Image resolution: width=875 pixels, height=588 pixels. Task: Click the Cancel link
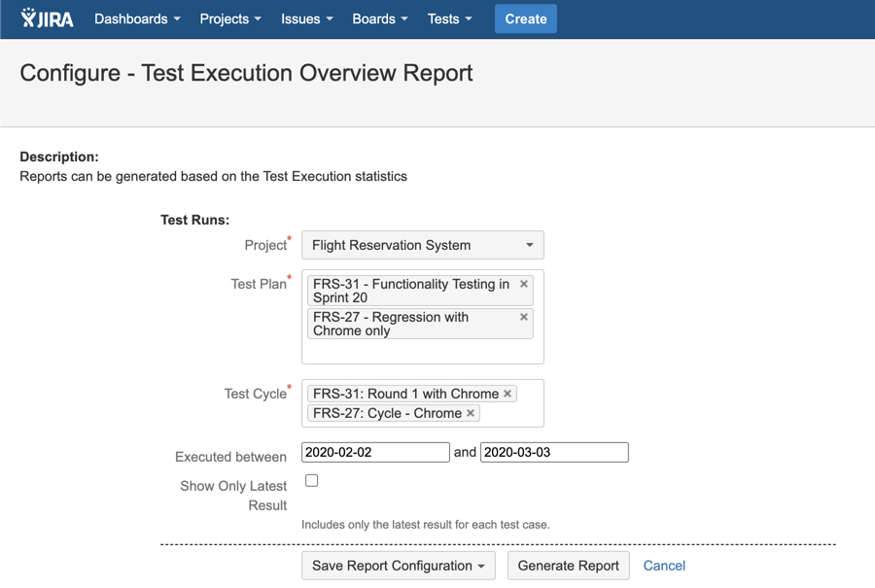point(664,566)
